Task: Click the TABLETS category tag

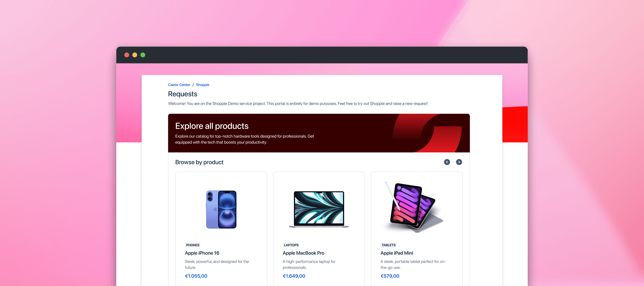Action: coord(388,245)
